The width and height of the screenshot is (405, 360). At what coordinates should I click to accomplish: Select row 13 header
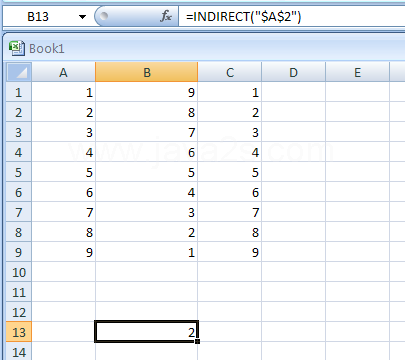pos(19,332)
